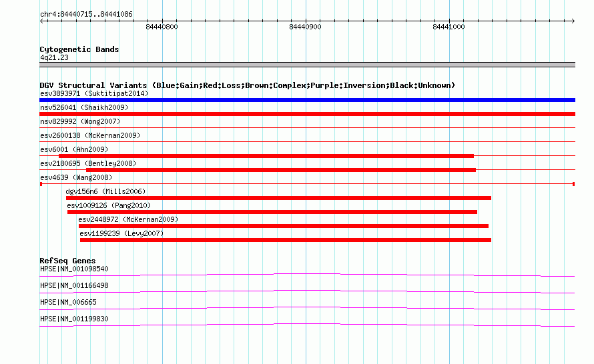This screenshot has height=364, width=594.
Task: Open the esv2600138 (McKernan2009) variant
Action: (x=90, y=135)
